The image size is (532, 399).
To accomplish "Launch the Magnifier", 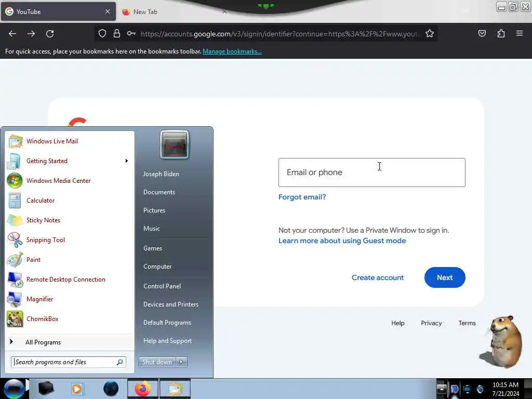I will 39,299.
